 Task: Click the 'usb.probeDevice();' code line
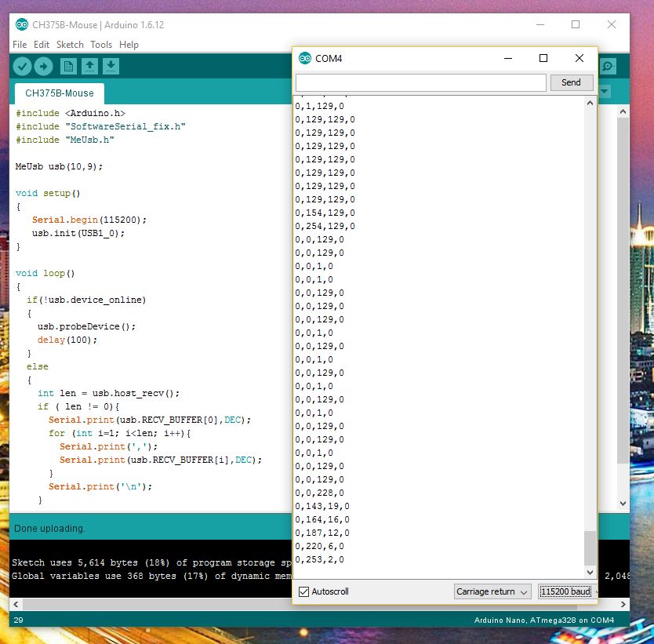[x=86, y=326]
